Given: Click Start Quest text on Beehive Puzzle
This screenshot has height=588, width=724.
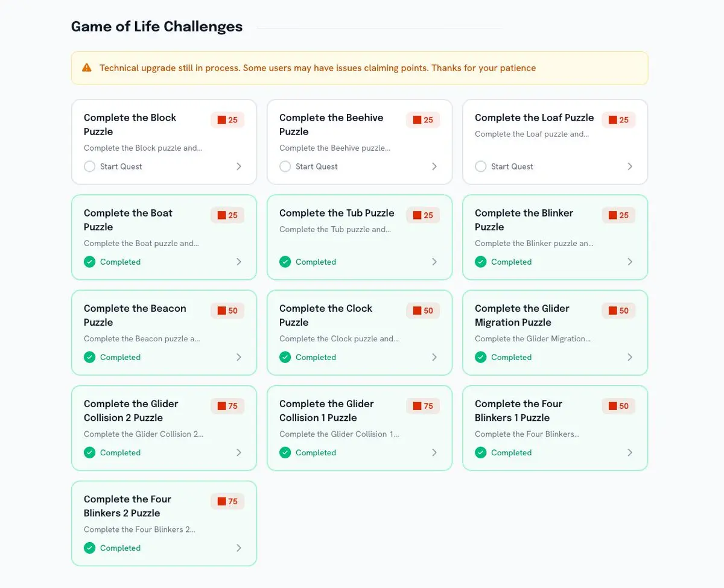Looking at the screenshot, I should point(317,166).
